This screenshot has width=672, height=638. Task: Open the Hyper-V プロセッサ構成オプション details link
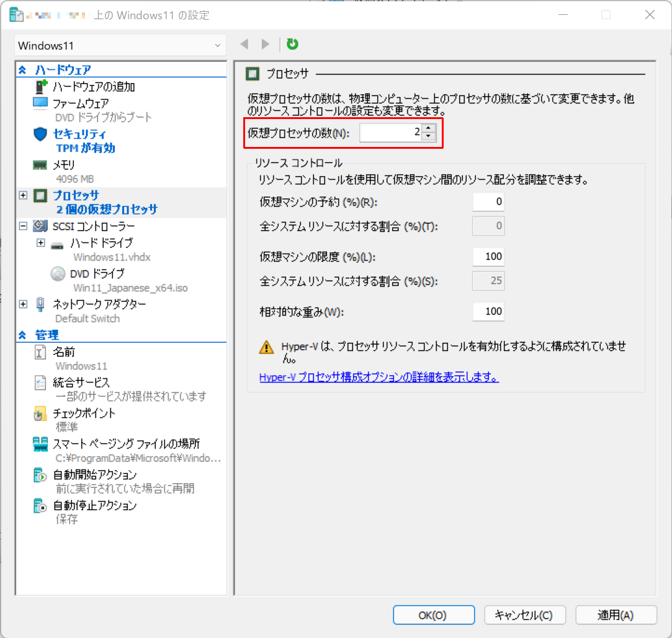point(379,378)
